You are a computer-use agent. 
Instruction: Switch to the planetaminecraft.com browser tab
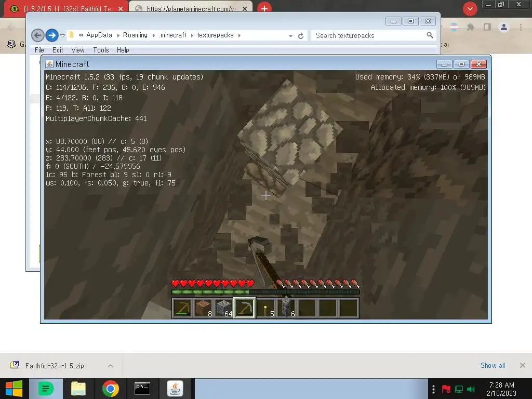click(x=191, y=8)
